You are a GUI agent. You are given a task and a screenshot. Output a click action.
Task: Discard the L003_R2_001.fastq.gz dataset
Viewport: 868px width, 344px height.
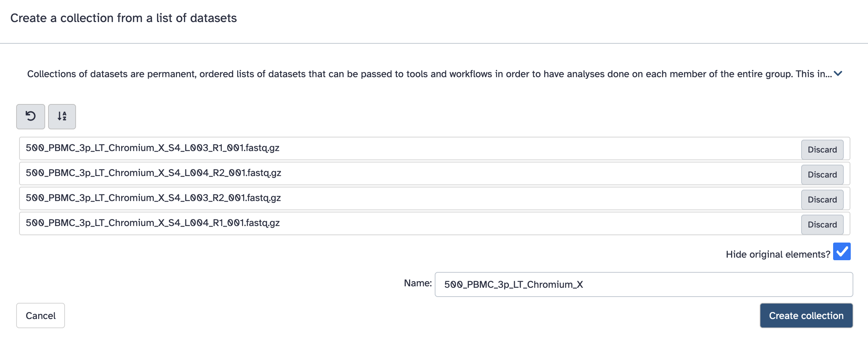pyautogui.click(x=822, y=200)
